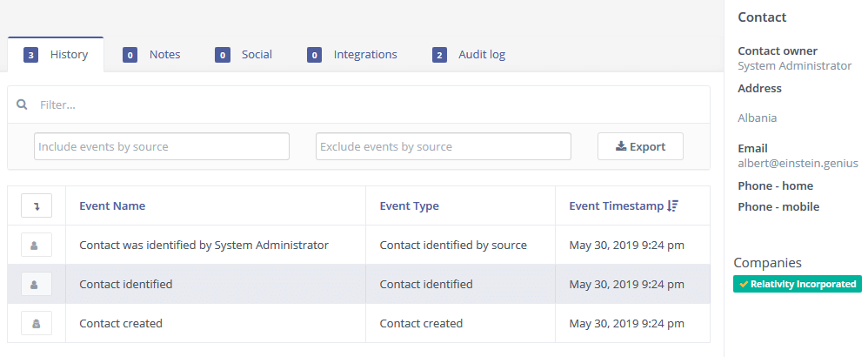Viewport: 868px width, 357px height.
Task: Sort table by Event Name
Action: [x=112, y=206]
